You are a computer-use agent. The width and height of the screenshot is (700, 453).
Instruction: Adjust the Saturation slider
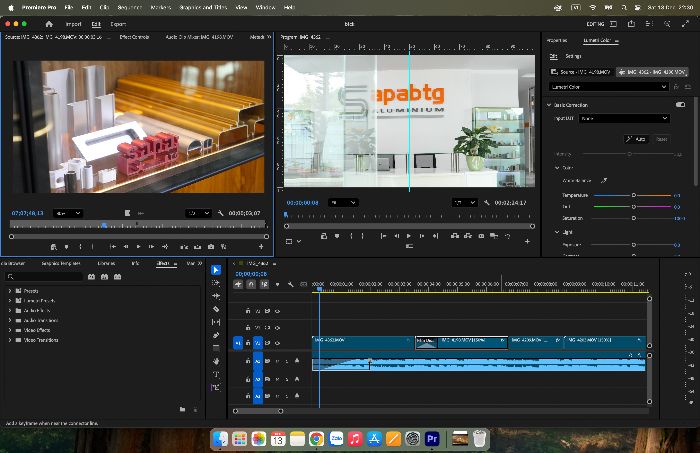(x=633, y=218)
